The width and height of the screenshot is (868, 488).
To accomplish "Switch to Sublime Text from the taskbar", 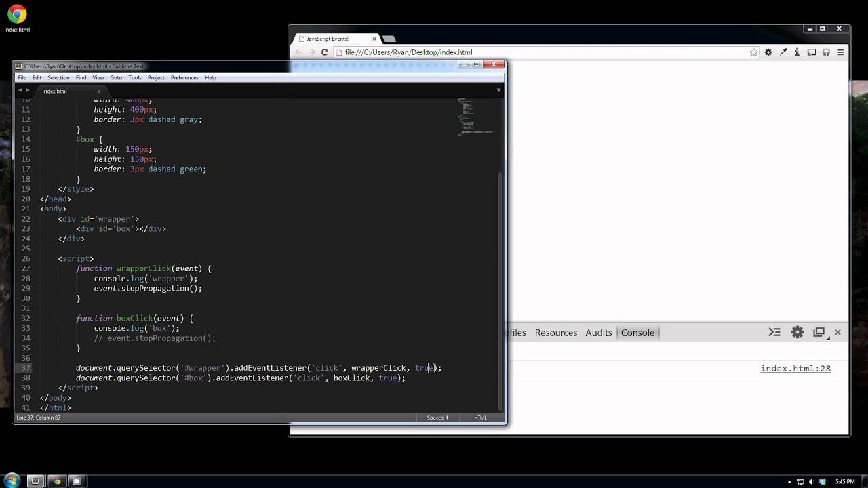I will point(36,481).
